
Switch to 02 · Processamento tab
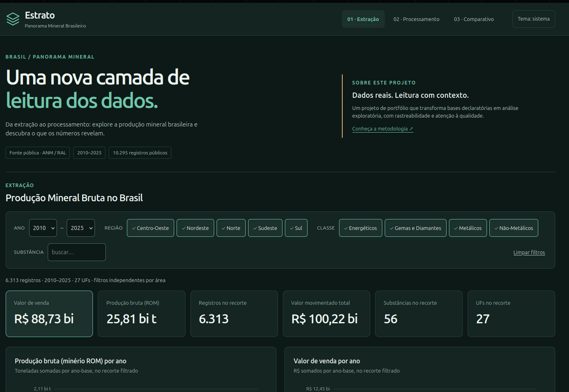416,19
